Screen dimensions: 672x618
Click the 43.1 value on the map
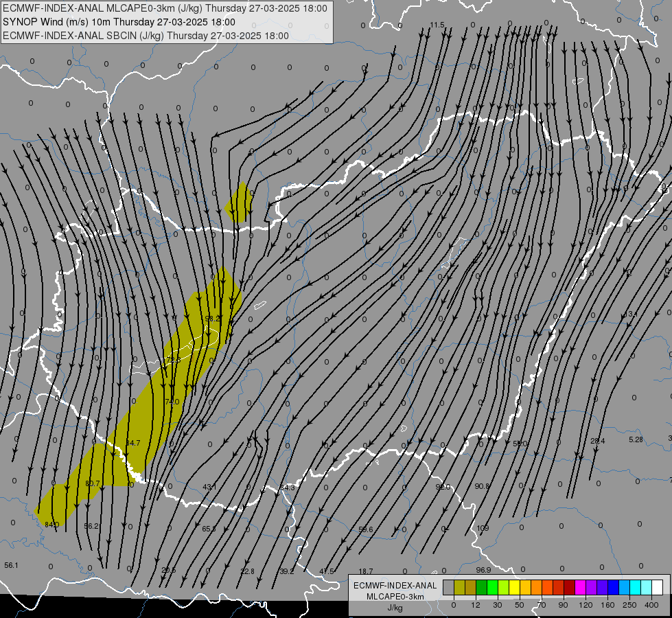(209, 488)
